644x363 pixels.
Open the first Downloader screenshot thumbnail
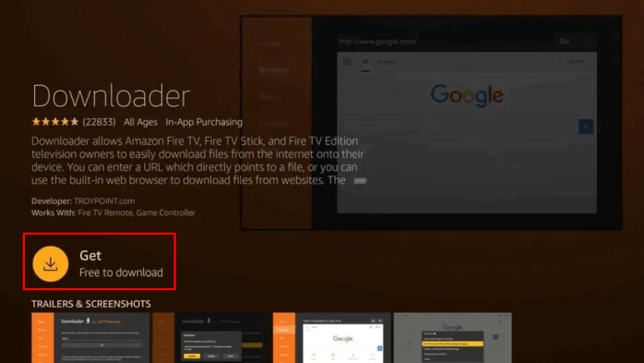(90, 338)
